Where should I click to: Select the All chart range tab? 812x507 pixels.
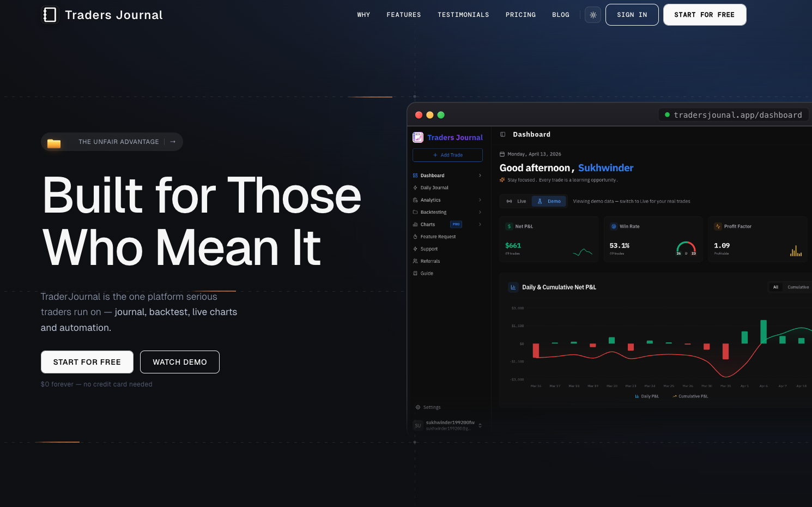pos(775,287)
